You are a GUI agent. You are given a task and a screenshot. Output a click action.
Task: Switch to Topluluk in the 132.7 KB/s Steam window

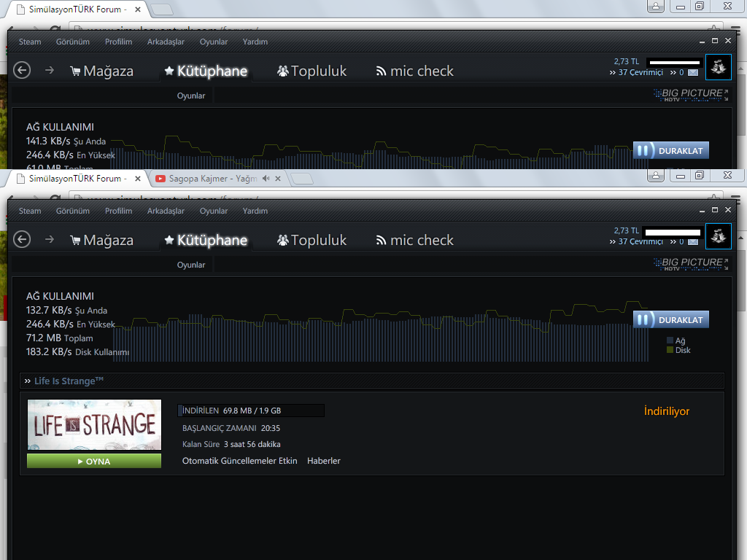pyautogui.click(x=319, y=240)
